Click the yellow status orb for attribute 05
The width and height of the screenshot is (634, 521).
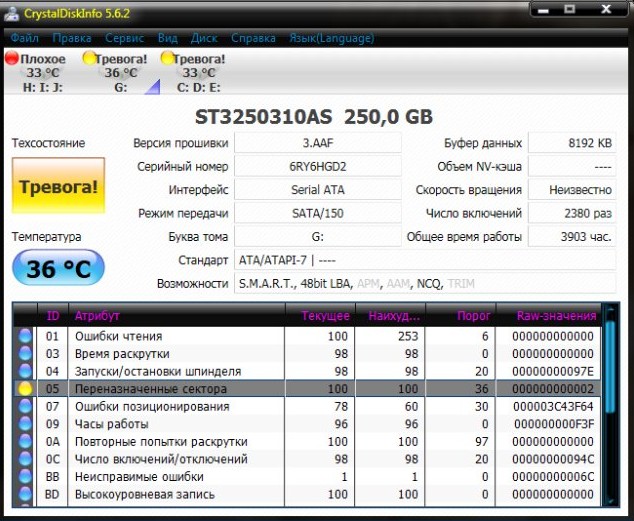(25, 388)
